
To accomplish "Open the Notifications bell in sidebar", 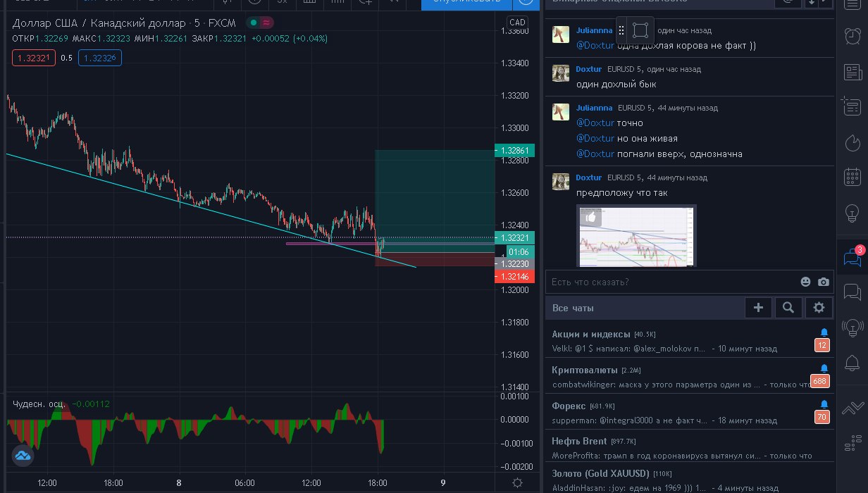I will tap(852, 363).
